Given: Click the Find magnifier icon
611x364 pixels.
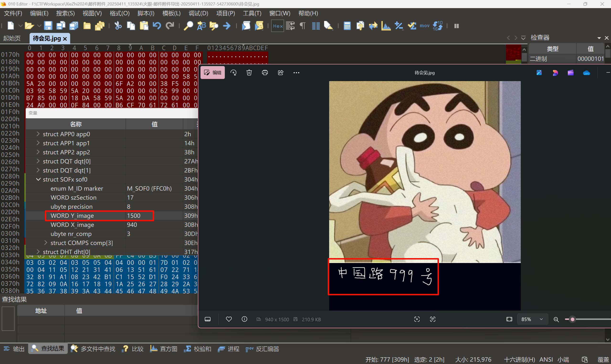Looking at the screenshot, I should pyautogui.click(x=189, y=26).
